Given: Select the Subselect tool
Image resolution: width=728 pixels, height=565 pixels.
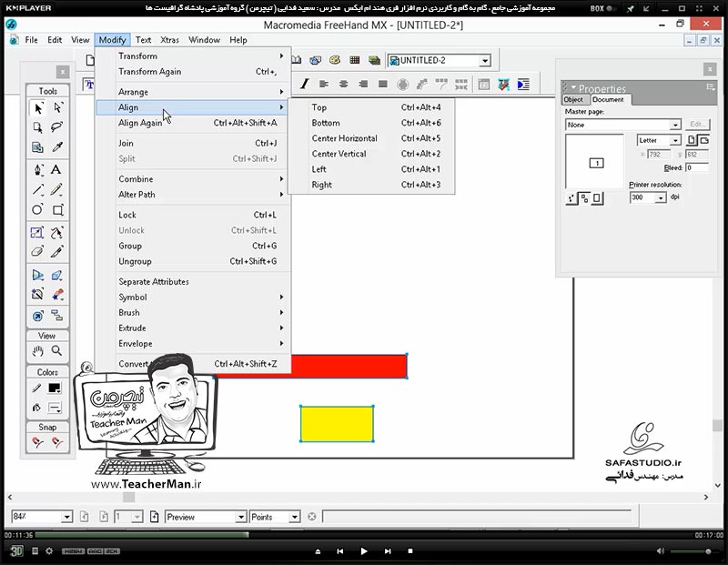Looking at the screenshot, I should (57, 107).
